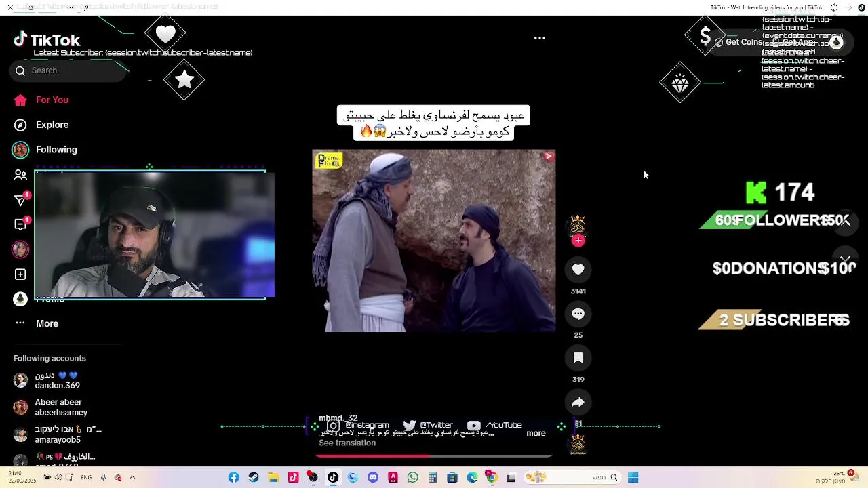Open Google Chrome from the taskbar

click(x=492, y=478)
